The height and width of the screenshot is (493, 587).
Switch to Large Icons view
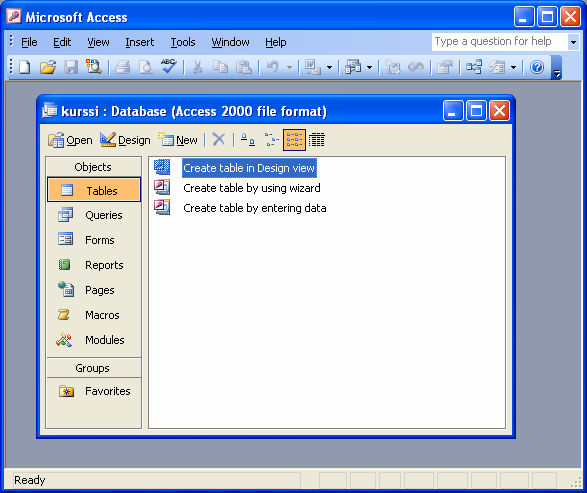[x=248, y=140]
